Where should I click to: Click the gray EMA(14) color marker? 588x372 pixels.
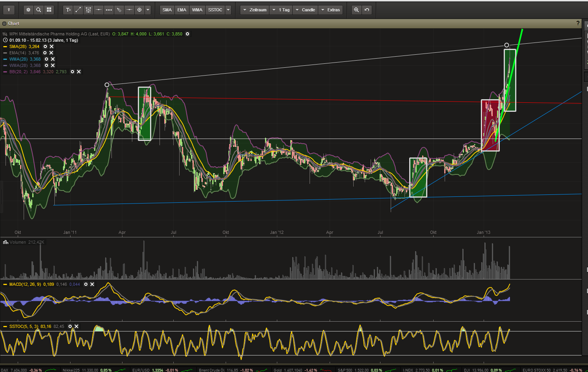(5, 53)
